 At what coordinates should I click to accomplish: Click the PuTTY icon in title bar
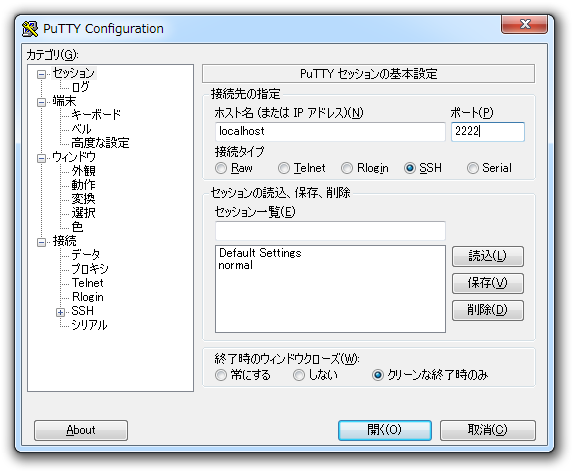[30, 29]
